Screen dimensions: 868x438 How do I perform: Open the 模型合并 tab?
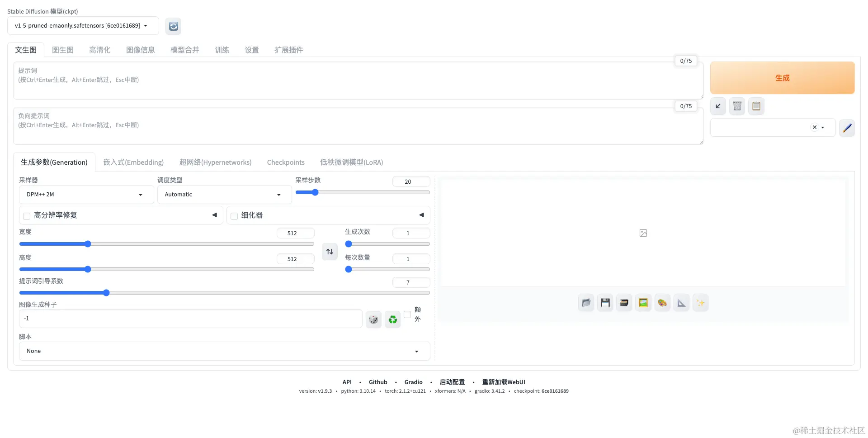pos(185,50)
